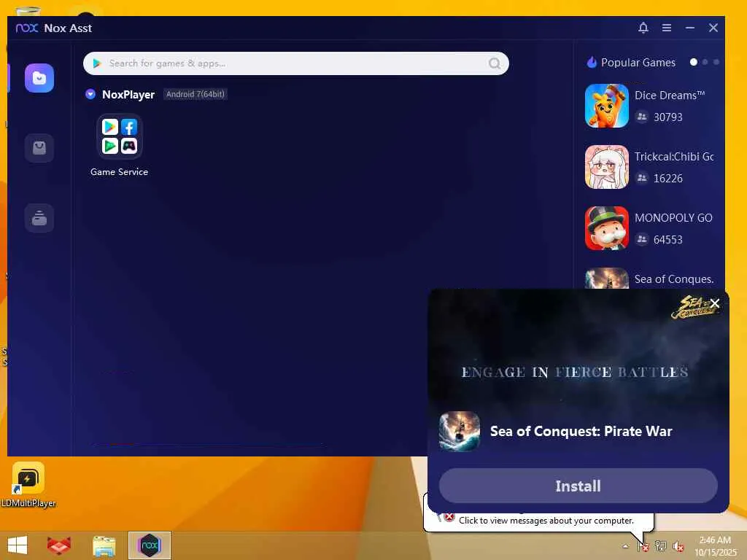
Task: Open the second sidebar app store icon
Action: 39,148
